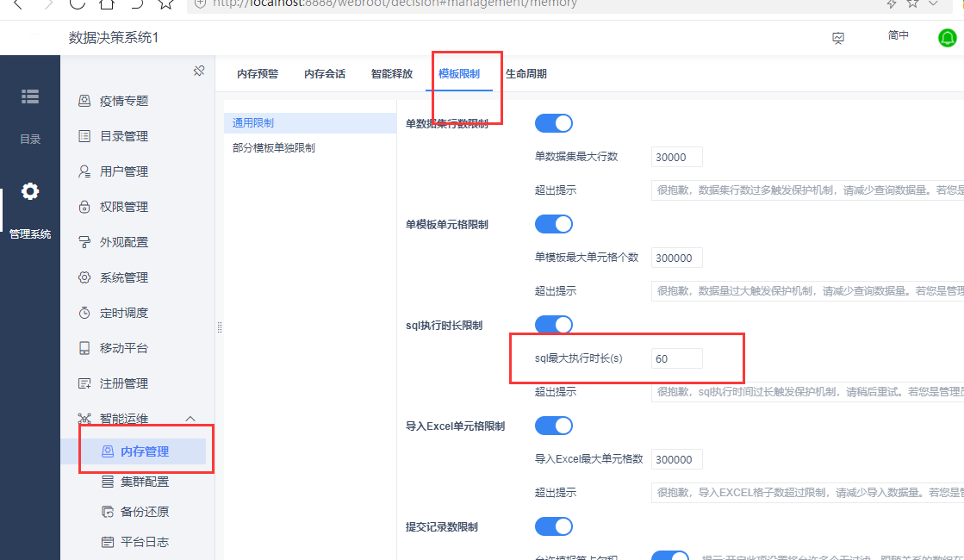Click the browser address bar URL
Image resolution: width=964 pixels, height=560 pixels.
tap(395, 3)
